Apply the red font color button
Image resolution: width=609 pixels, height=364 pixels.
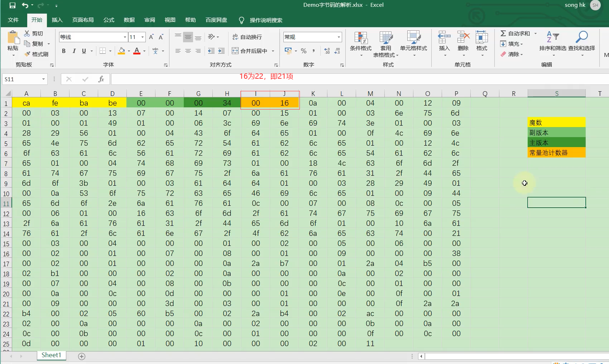pos(137,51)
